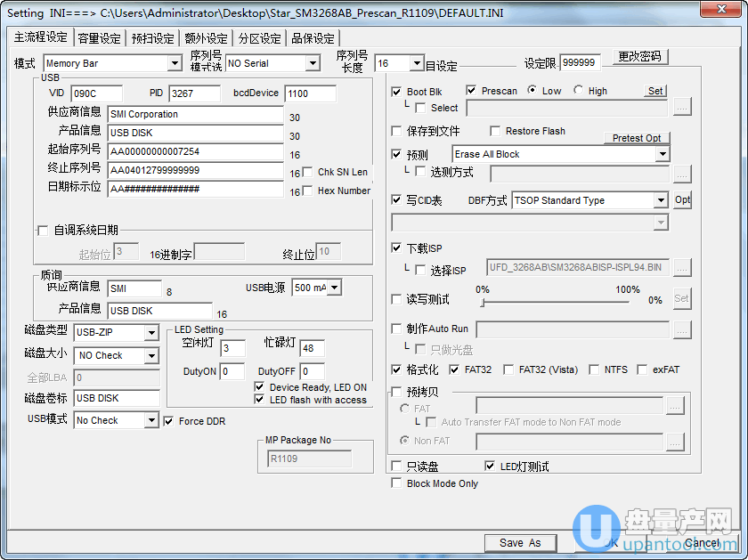Image resolution: width=748 pixels, height=560 pixels.
Task: Click the 更改密码 button
Action: [x=640, y=57]
